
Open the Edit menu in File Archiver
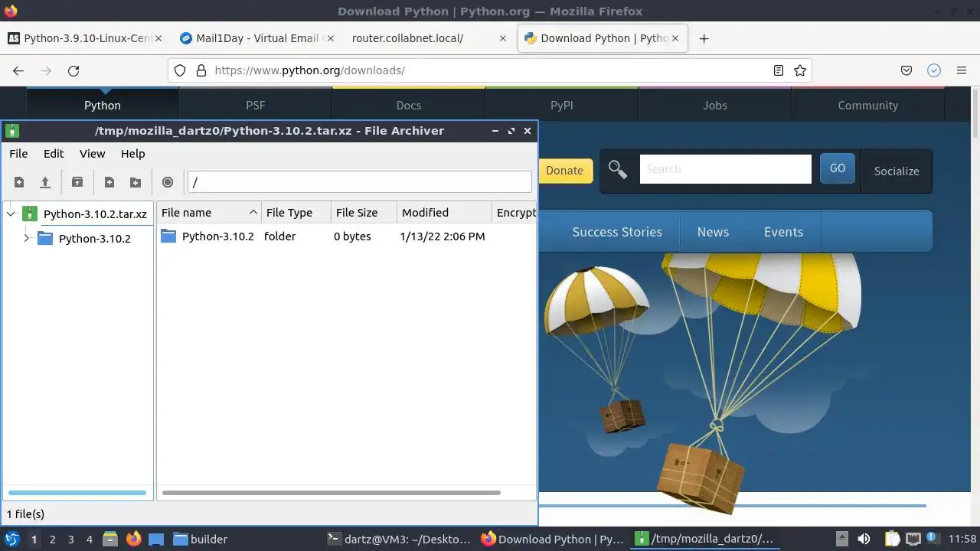[x=54, y=153]
